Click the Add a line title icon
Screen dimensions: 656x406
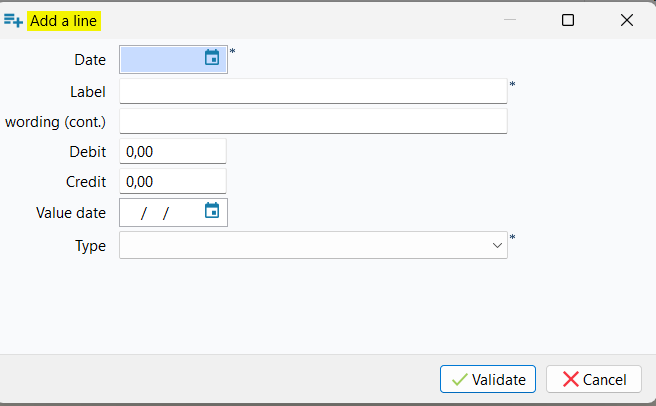click(x=13, y=20)
